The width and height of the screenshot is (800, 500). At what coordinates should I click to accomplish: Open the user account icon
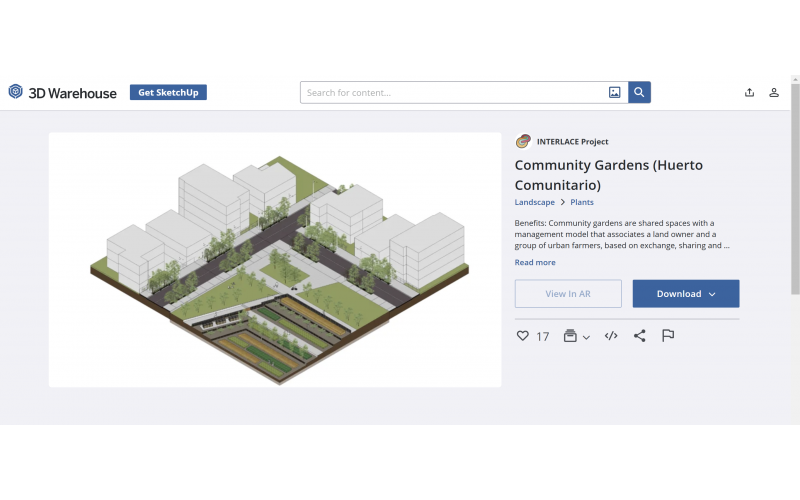click(774, 92)
